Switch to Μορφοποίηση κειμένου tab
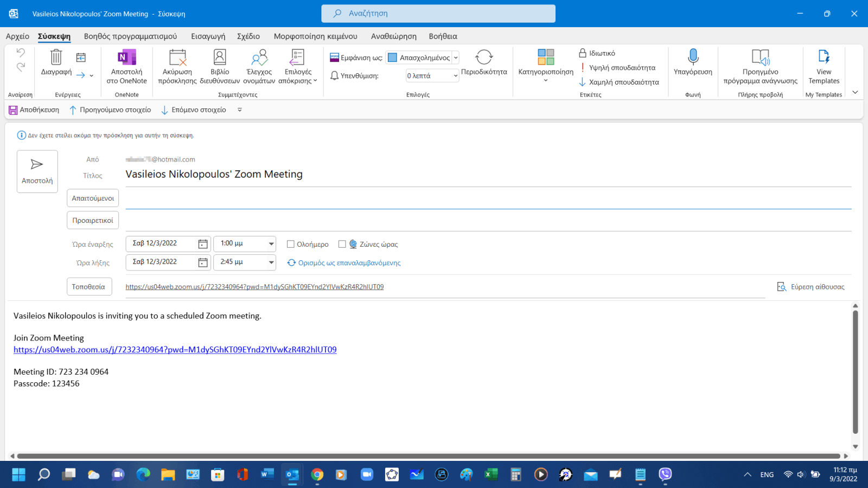Image resolution: width=868 pixels, height=488 pixels. point(315,36)
